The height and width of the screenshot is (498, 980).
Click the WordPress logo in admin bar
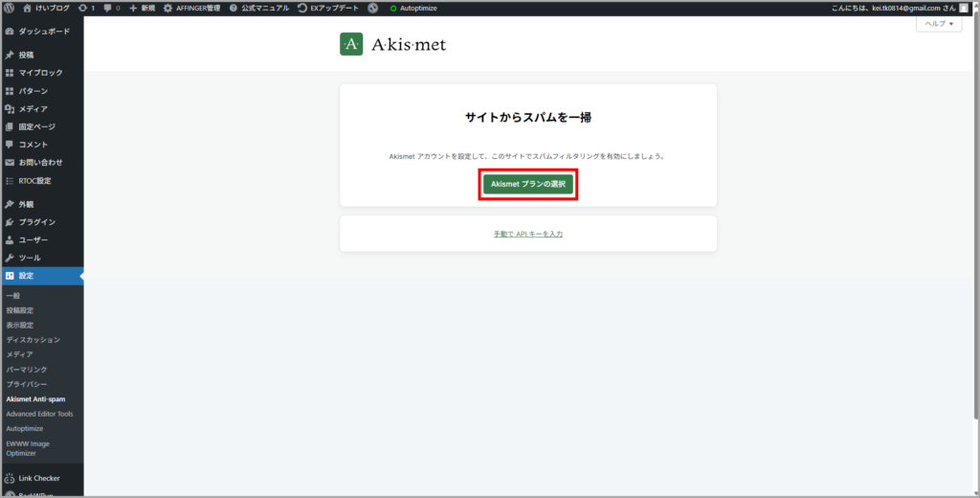[x=10, y=8]
